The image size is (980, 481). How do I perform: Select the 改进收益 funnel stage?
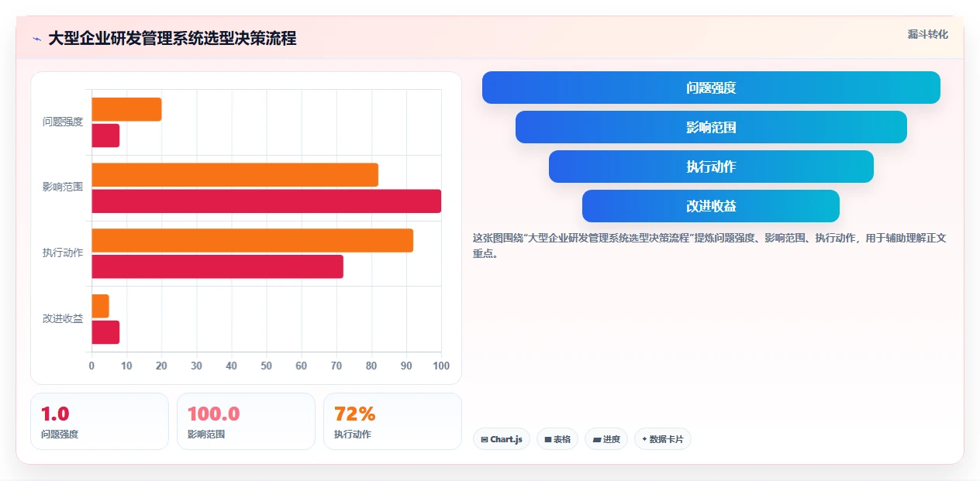click(711, 206)
